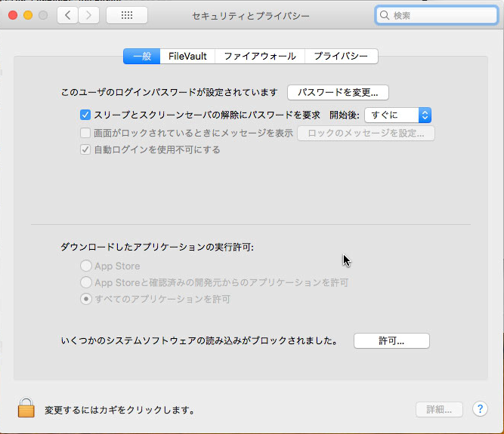This screenshot has width=504, height=434.
Task: Click the 詳細... button
Action: click(439, 409)
